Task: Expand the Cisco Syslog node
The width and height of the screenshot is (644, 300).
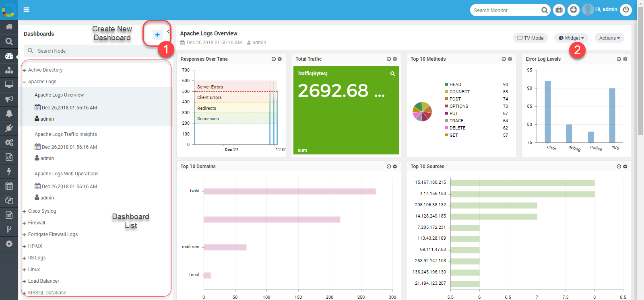Action: tap(24, 212)
